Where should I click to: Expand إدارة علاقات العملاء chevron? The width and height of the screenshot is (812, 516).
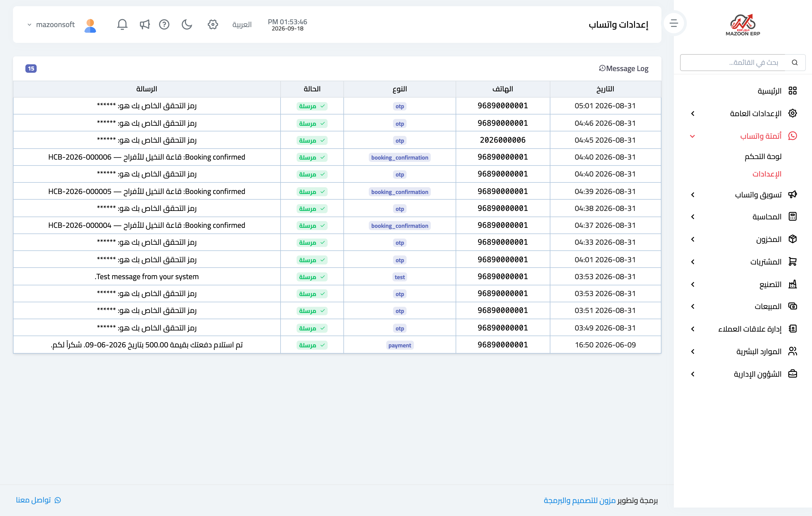pyautogui.click(x=693, y=329)
